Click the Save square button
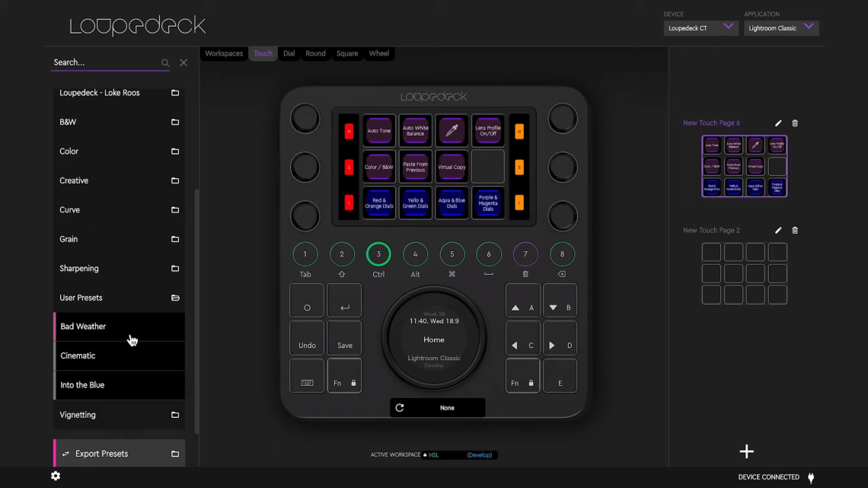 344,338
